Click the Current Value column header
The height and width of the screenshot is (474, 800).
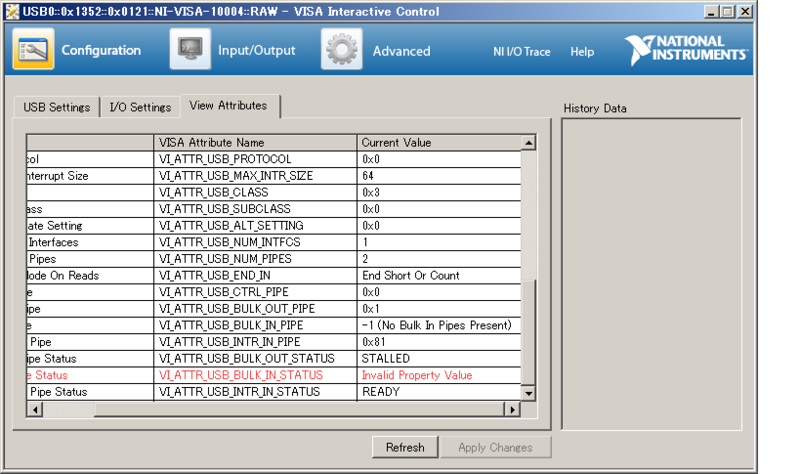click(x=439, y=142)
